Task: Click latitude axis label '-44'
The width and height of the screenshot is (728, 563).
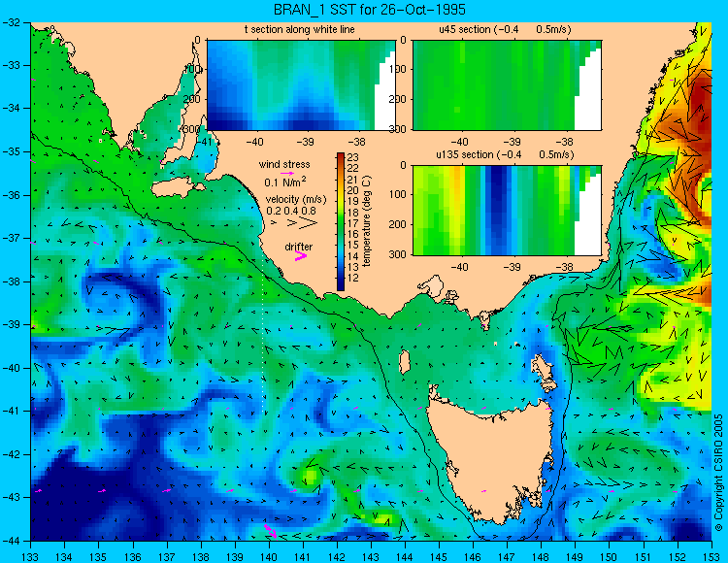Action: coord(11,541)
